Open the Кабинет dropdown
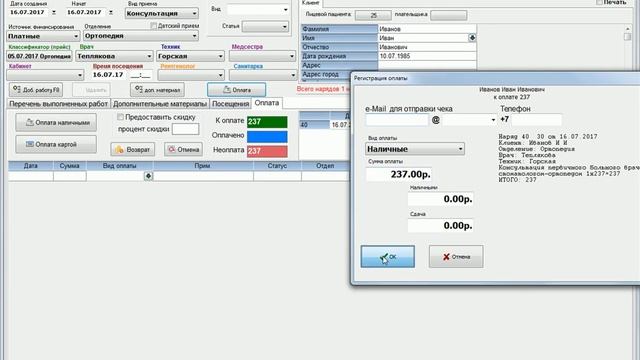 [x=45, y=75]
